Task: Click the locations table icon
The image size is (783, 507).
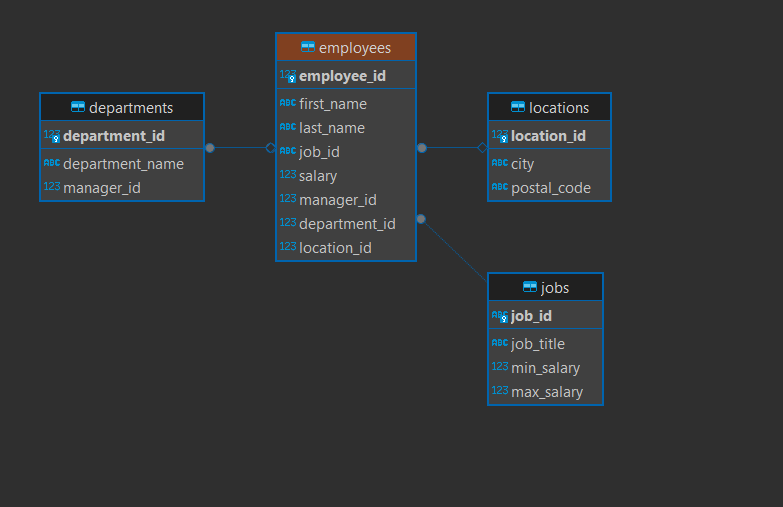Action: click(518, 107)
